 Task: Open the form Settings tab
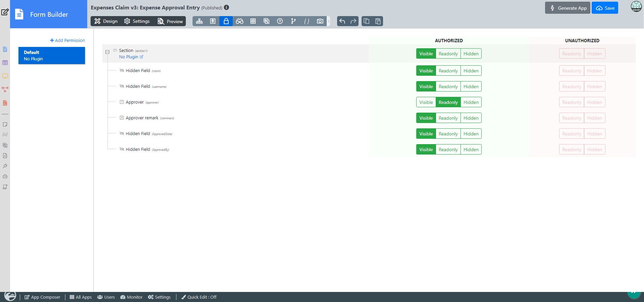[x=137, y=21]
